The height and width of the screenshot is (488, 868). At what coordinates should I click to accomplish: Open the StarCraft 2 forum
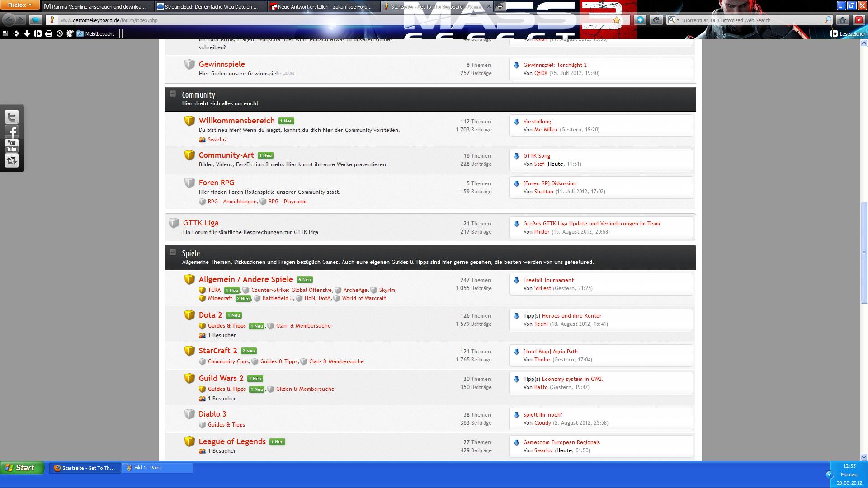218,351
